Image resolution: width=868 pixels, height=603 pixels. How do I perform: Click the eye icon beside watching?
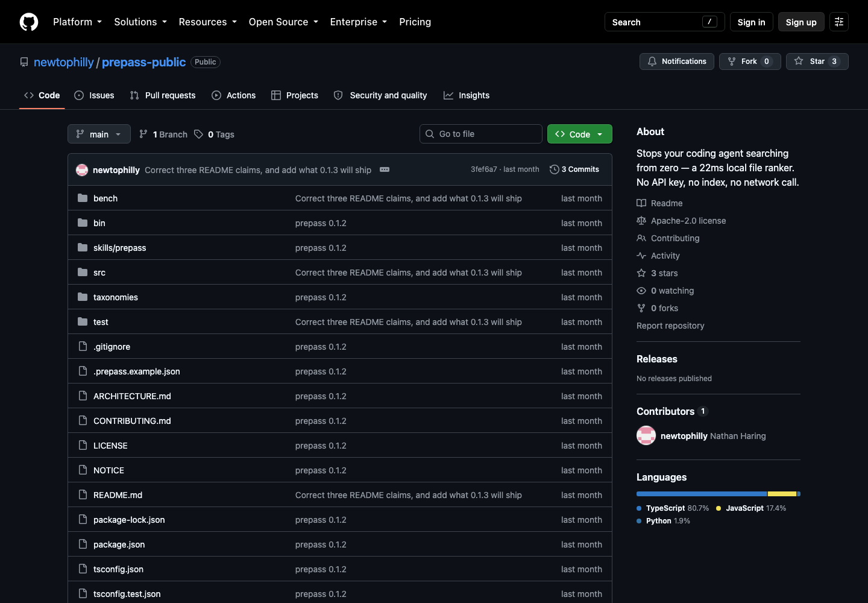641,291
